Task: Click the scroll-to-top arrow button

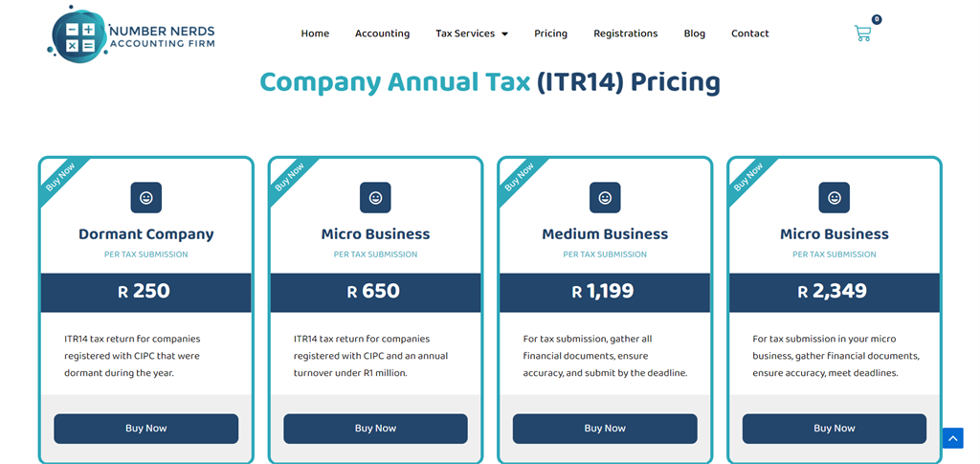Action: (x=952, y=438)
